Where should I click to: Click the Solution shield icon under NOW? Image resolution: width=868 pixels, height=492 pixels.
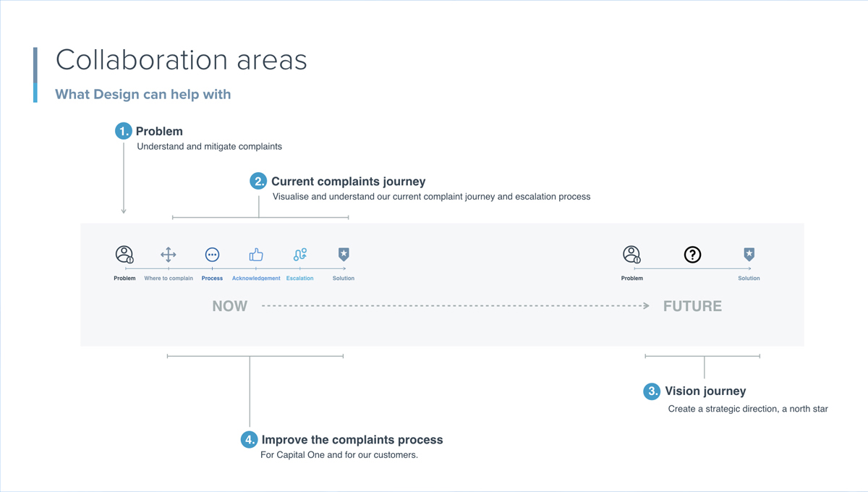coord(344,255)
